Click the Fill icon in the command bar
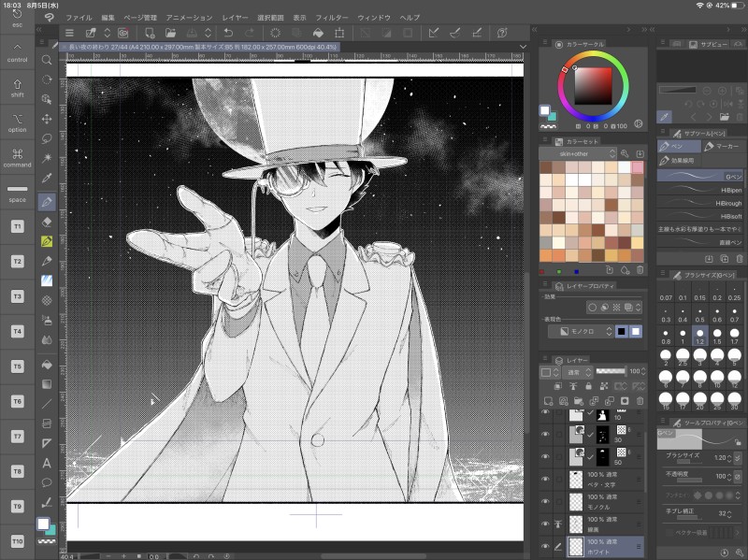The image size is (748, 560). click(318, 33)
